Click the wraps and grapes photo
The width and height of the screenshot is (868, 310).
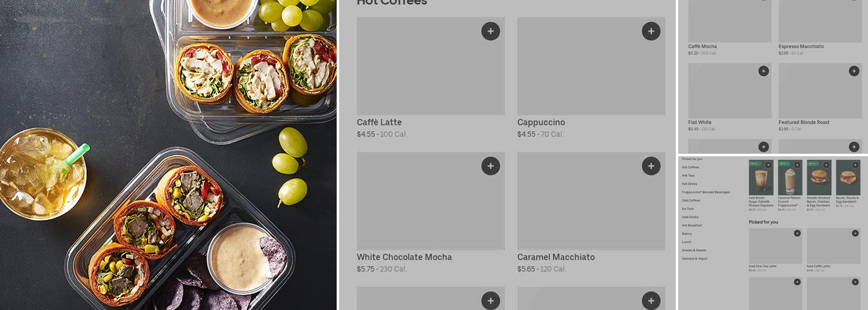[x=168, y=155]
